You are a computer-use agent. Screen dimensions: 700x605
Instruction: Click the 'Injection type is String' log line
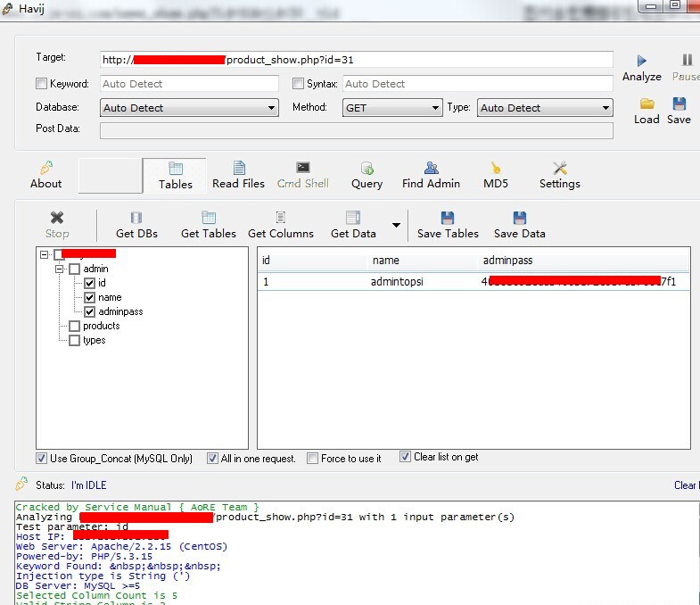click(x=103, y=576)
